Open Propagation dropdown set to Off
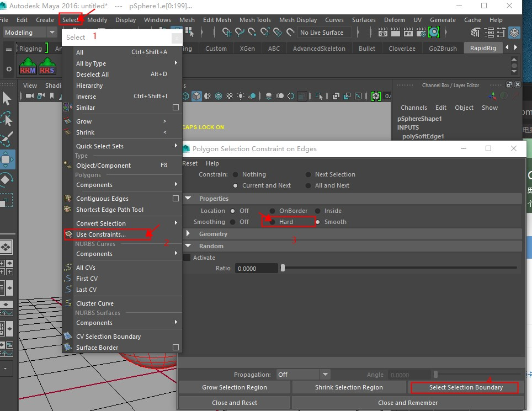Image resolution: width=532 pixels, height=411 pixels. 302,375
